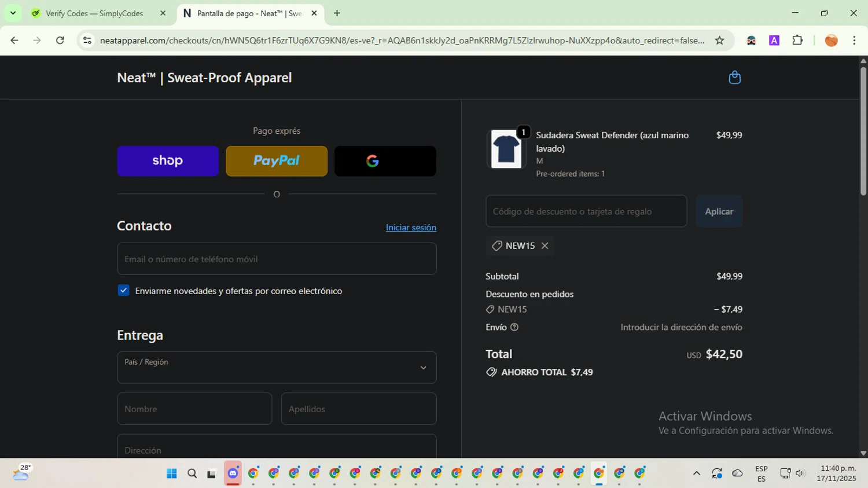Click the address bar URL
The height and width of the screenshot is (488, 868).
pos(402,41)
